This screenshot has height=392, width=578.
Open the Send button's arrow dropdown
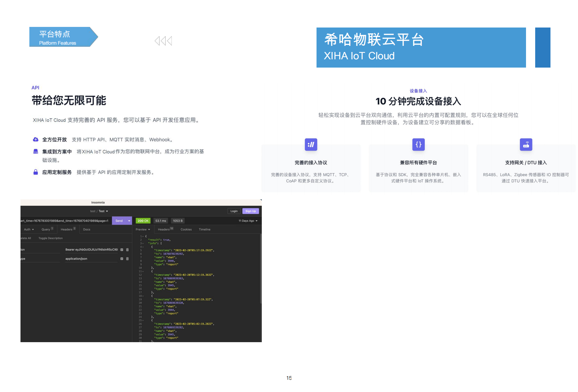click(129, 221)
